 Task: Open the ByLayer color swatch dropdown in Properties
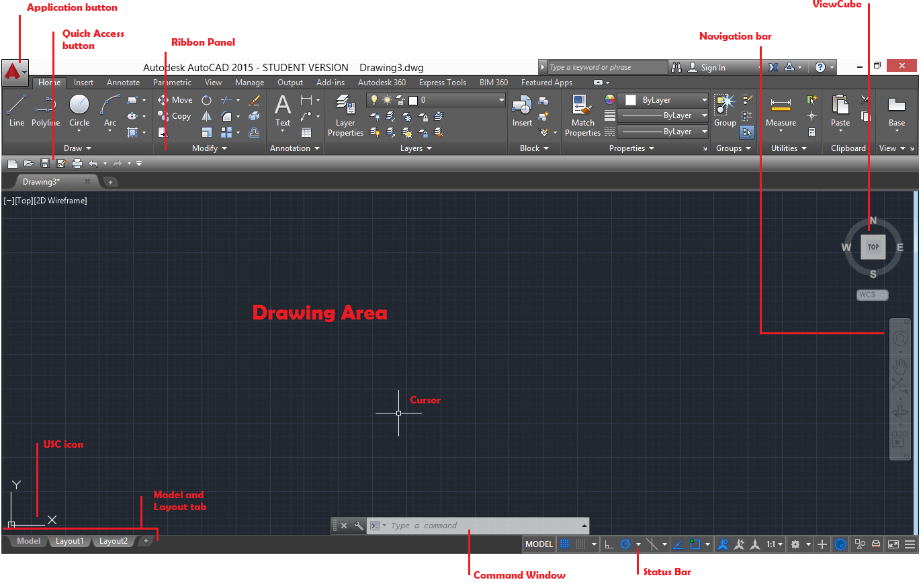click(x=703, y=99)
